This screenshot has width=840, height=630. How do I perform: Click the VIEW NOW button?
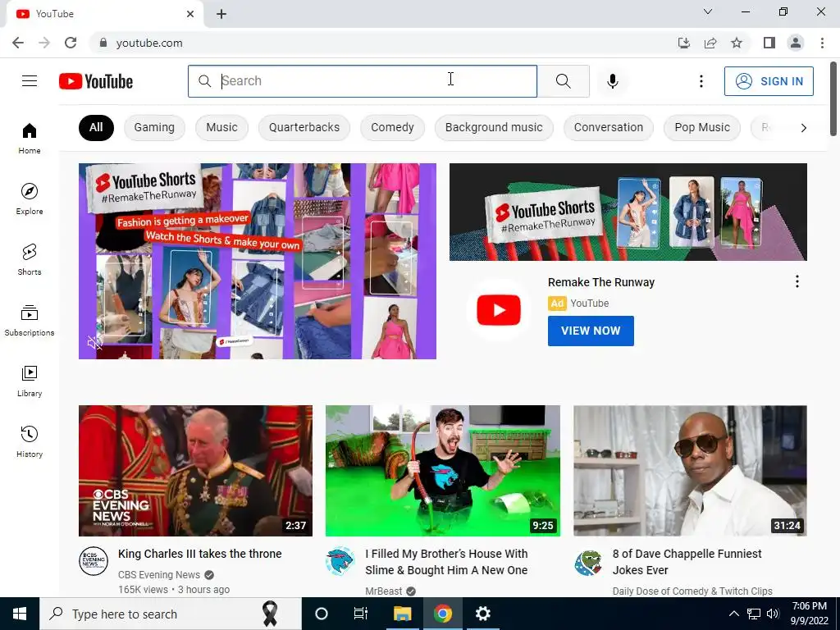[x=591, y=331]
